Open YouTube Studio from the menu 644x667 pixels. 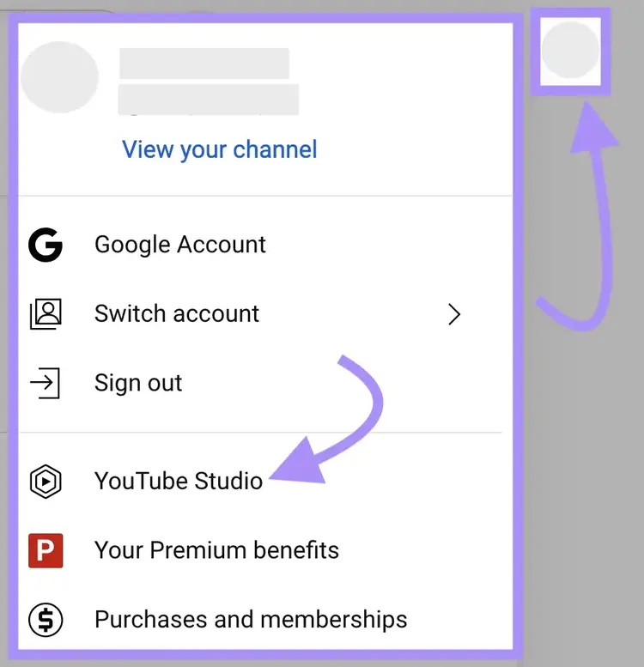265,481
